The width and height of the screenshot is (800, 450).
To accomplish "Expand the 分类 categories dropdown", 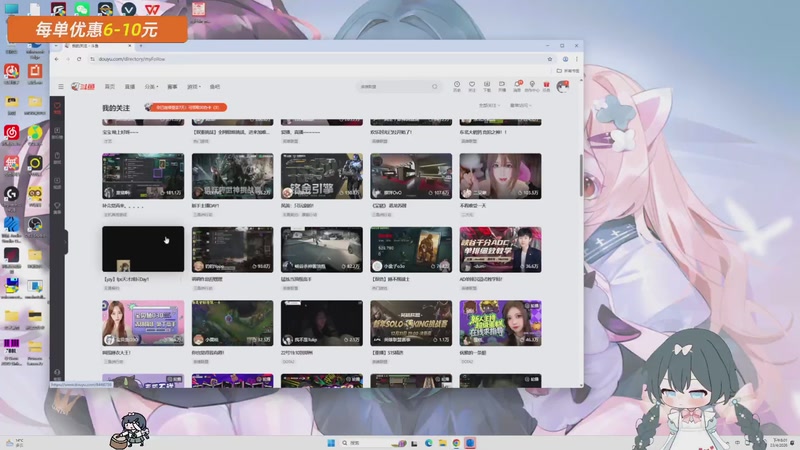I will pos(151,87).
